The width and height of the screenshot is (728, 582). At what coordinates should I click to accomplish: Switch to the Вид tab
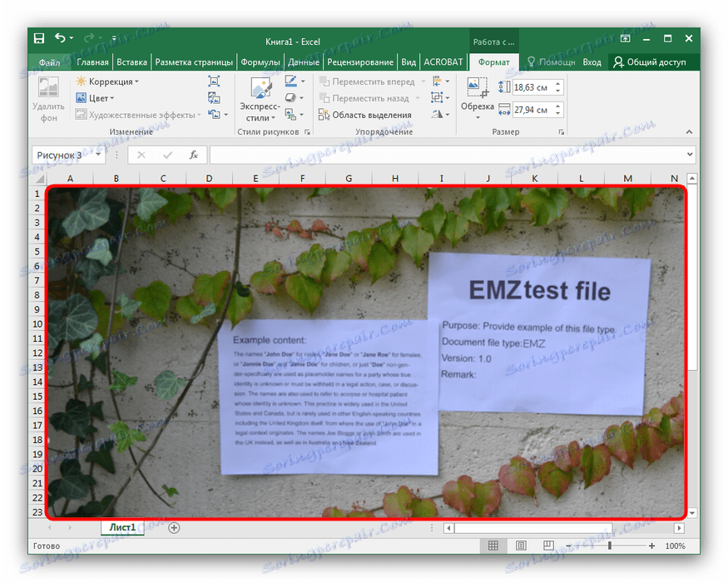click(x=409, y=62)
